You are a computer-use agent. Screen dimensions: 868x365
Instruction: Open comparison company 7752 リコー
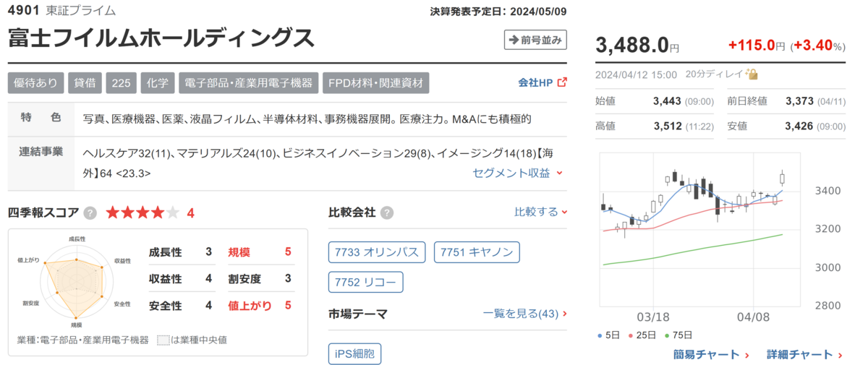[x=365, y=282]
